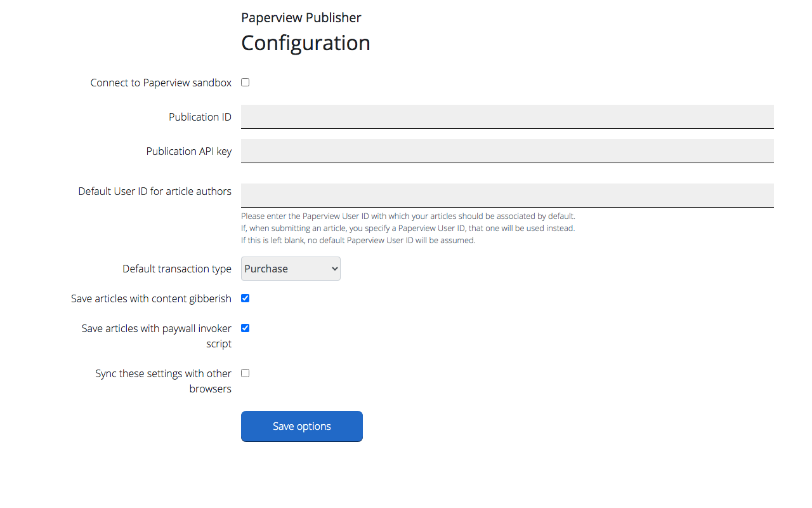Viewport: 812px width, 508px height.
Task: Click the Save articles with paywall invoker script label
Action: (x=157, y=336)
